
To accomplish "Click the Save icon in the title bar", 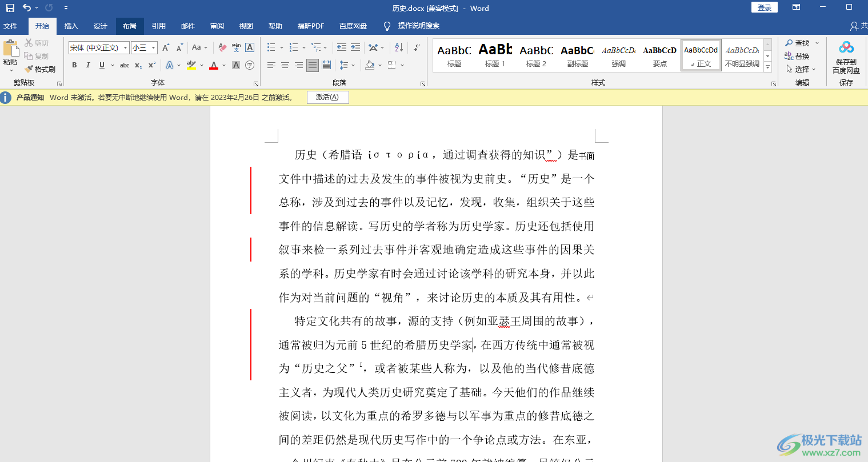I will pos(10,8).
